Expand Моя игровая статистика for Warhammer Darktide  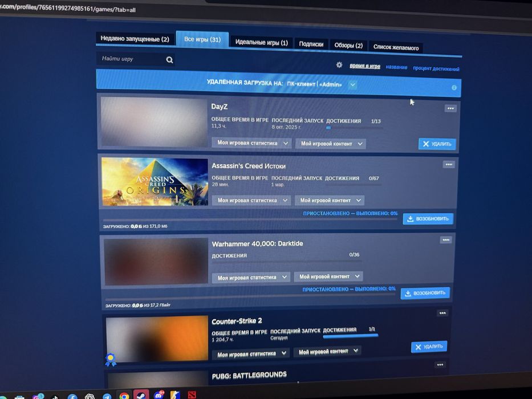point(251,277)
